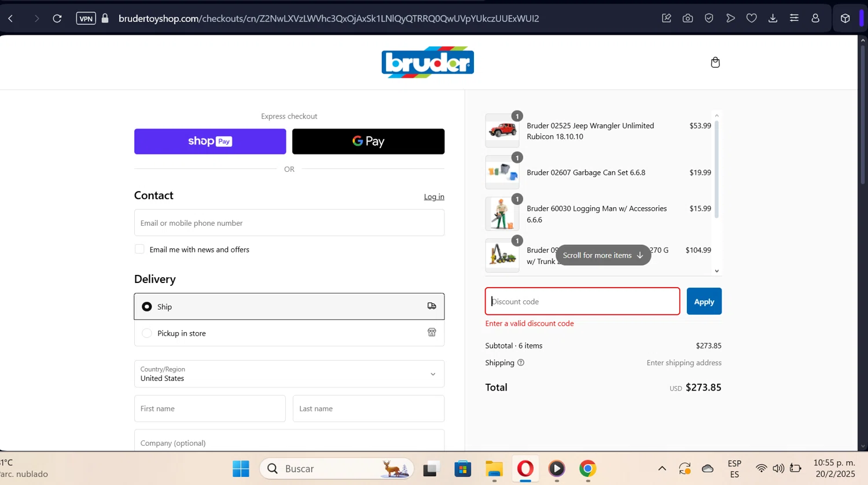Click cart list scroll down arrow

tap(716, 271)
